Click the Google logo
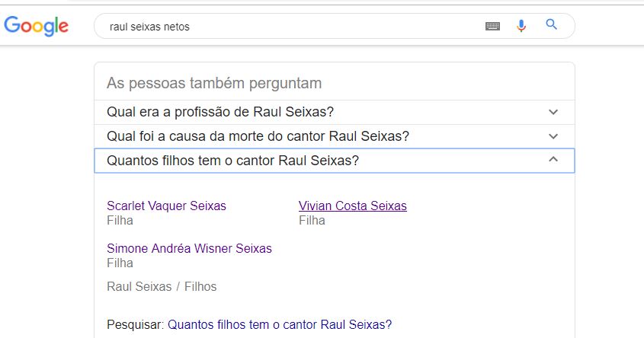The image size is (644, 338). point(36,26)
